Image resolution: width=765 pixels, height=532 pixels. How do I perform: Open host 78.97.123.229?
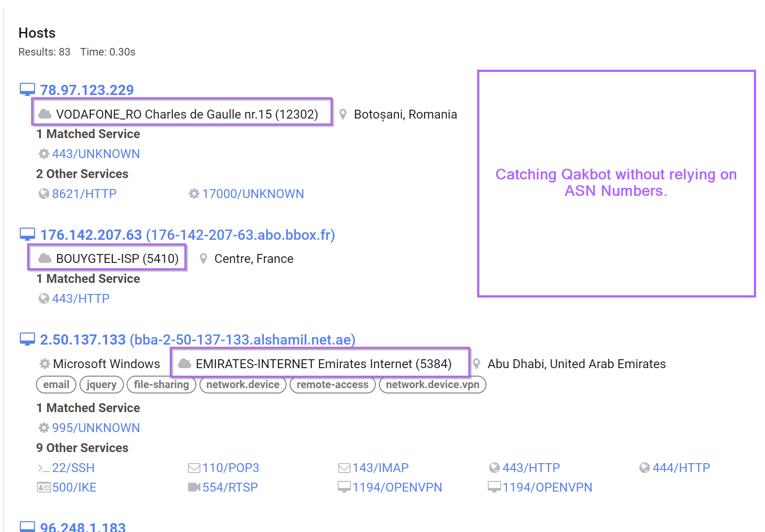click(x=87, y=90)
